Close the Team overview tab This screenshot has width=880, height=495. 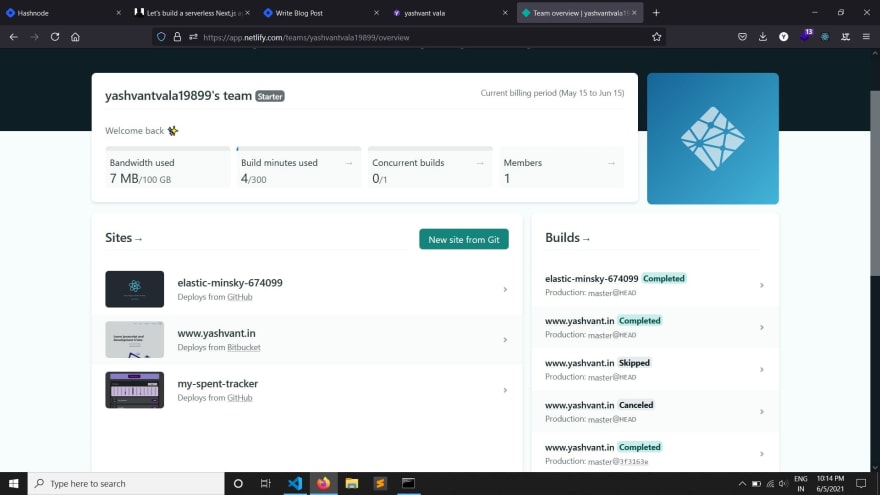635,12
